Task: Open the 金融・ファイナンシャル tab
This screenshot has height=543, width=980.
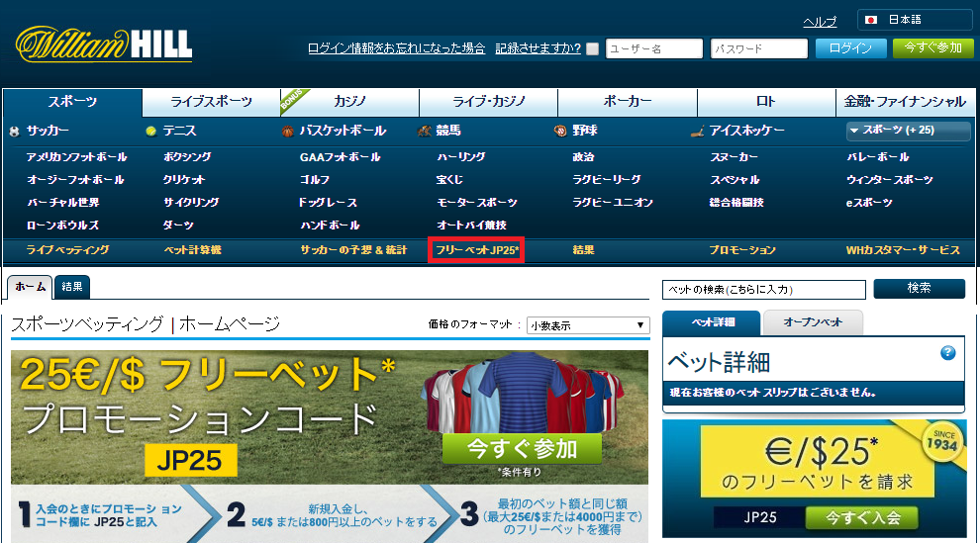Action: coord(905,102)
